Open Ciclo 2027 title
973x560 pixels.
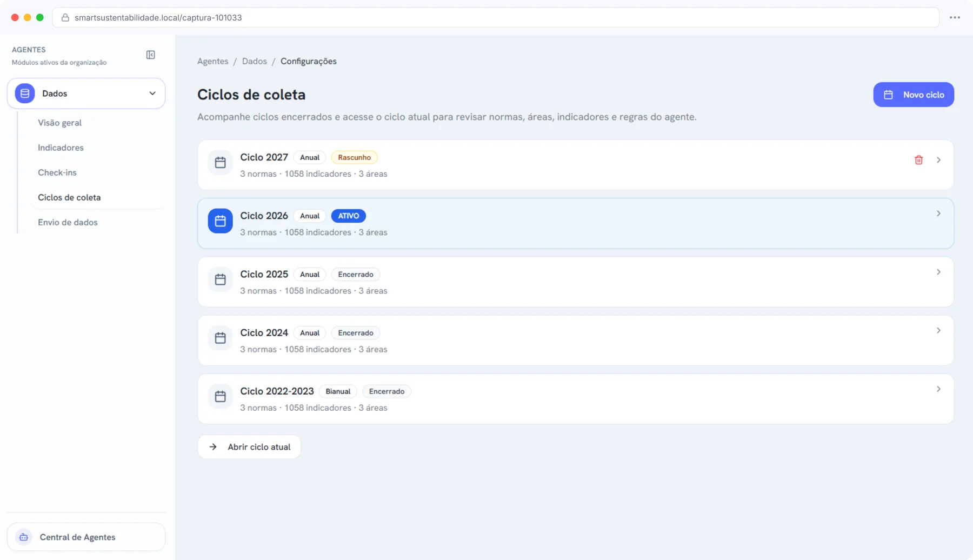pos(264,157)
